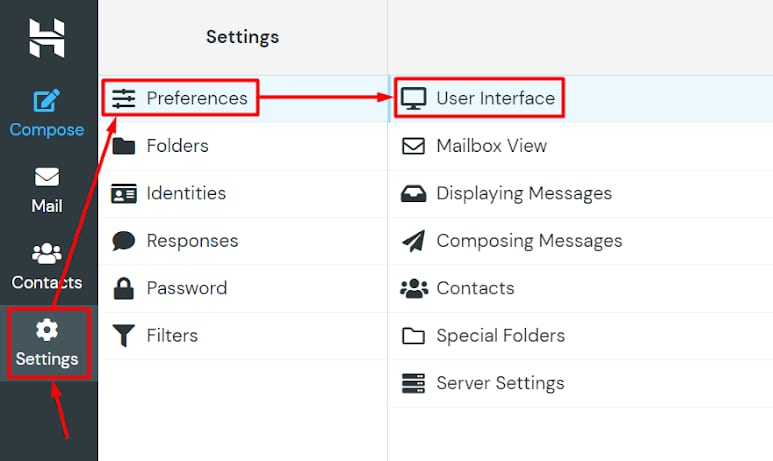Open the Contacts people icon in sidebar
The height and width of the screenshot is (461, 773).
pos(47,253)
